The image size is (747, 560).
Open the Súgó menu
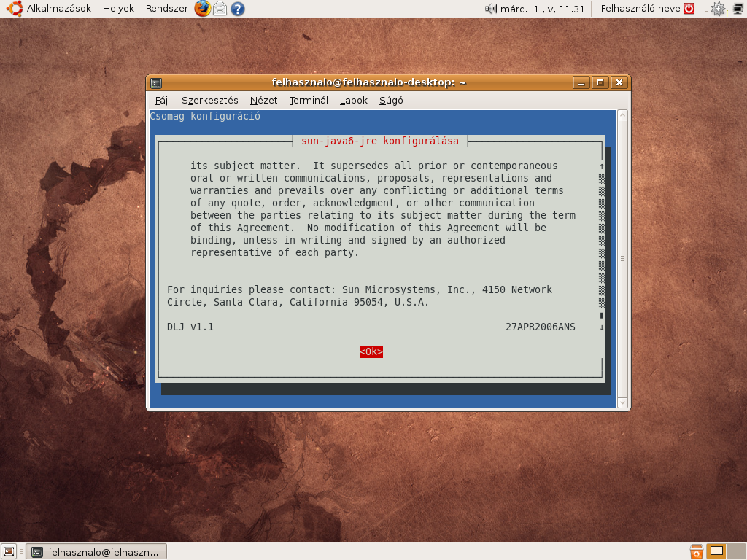(391, 101)
